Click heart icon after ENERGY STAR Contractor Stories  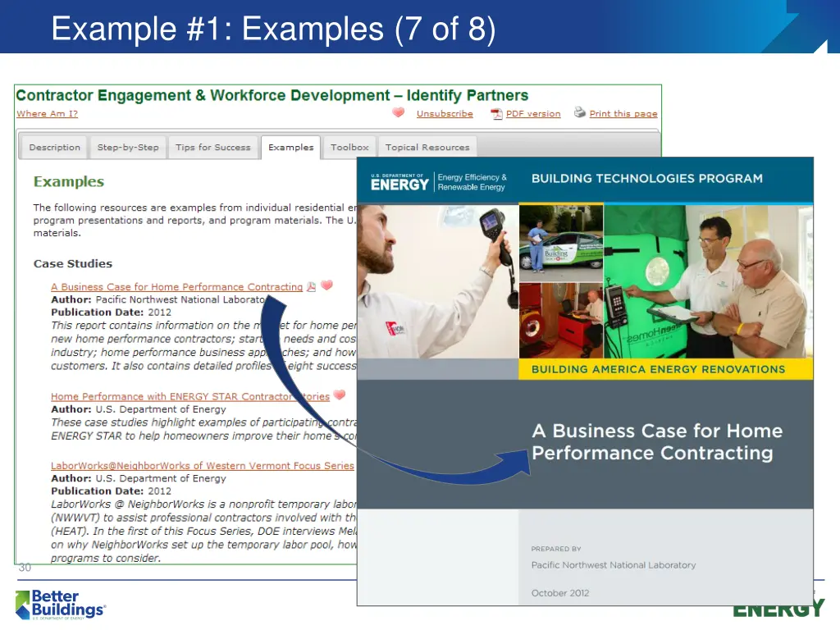tap(339, 395)
